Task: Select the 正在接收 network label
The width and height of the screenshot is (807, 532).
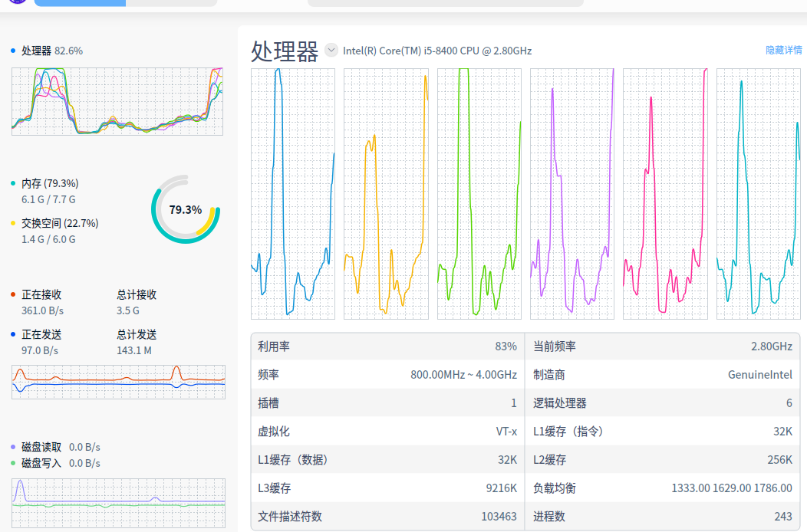Action: [41, 294]
